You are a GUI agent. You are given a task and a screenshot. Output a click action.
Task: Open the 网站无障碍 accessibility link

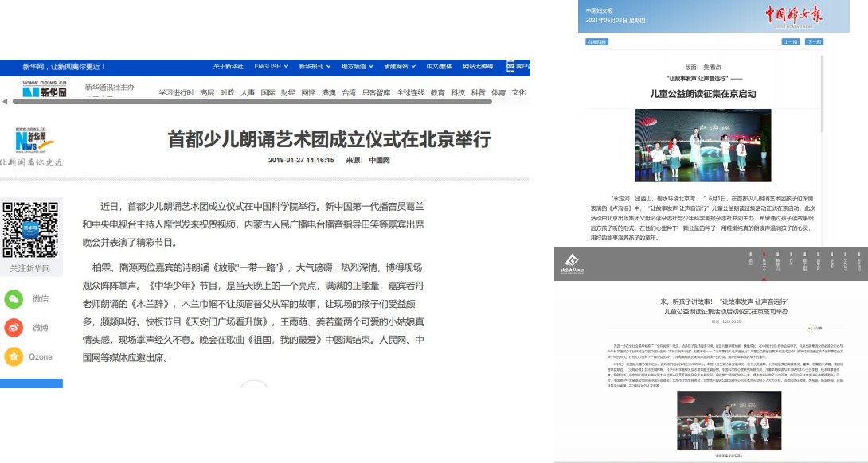tap(478, 66)
